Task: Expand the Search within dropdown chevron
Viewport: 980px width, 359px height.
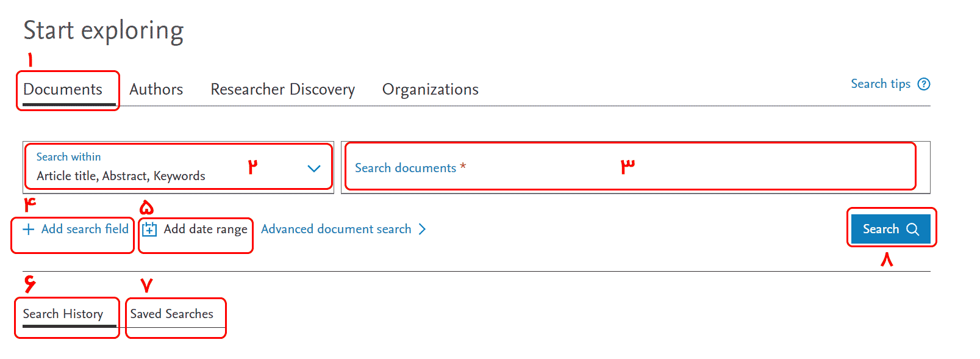Action: 314,169
